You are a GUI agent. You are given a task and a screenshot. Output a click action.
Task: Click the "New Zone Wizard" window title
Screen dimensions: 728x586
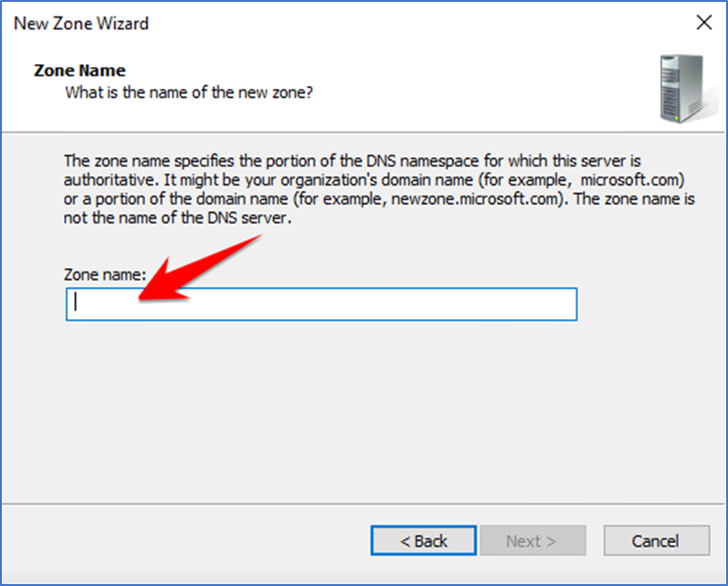coord(81,23)
